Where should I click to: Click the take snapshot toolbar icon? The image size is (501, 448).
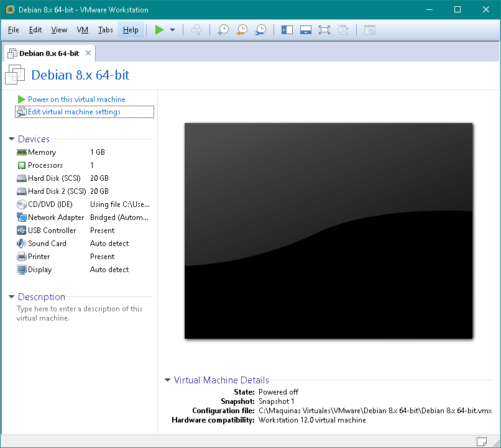coord(223,30)
